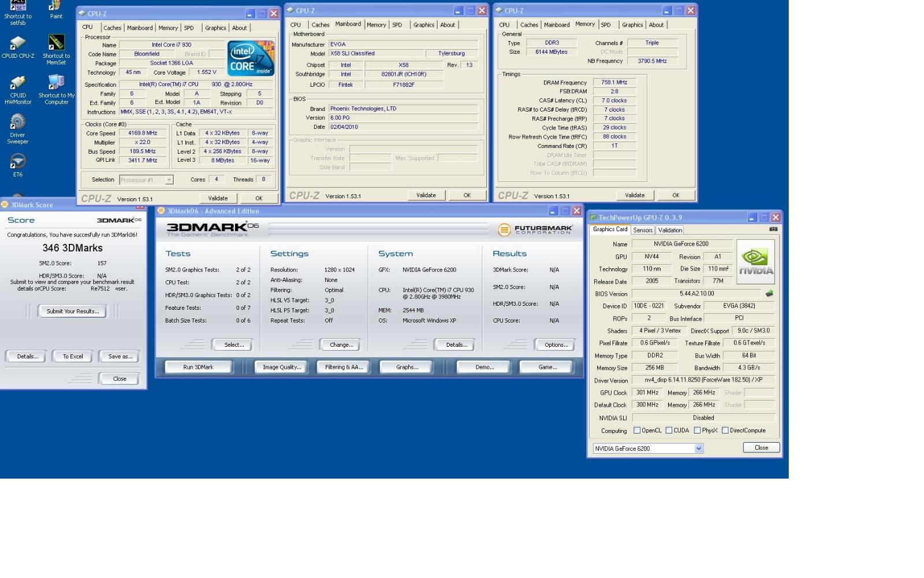Click the 3DMark06 logo banner
This screenshot has width=924, height=578.
click(x=213, y=229)
